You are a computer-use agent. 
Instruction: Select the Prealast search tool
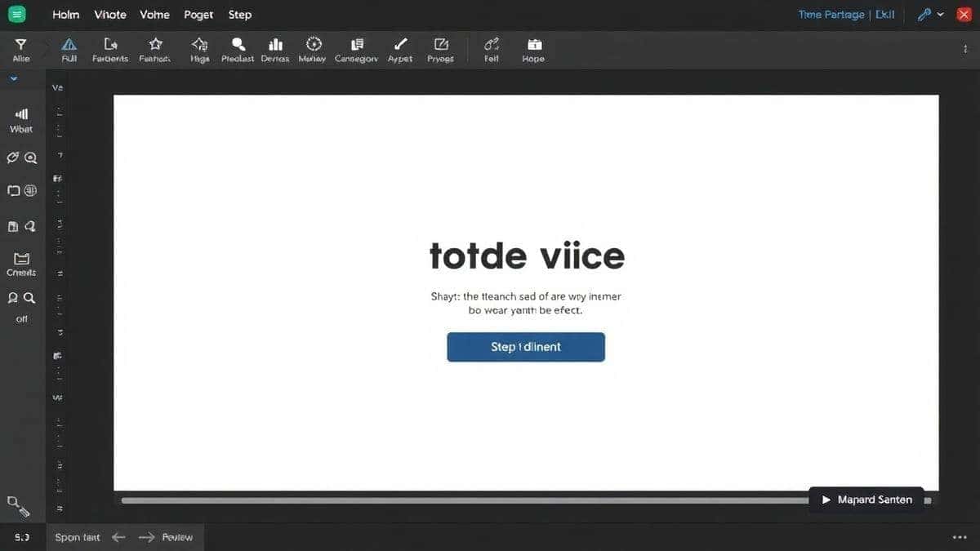pos(237,47)
